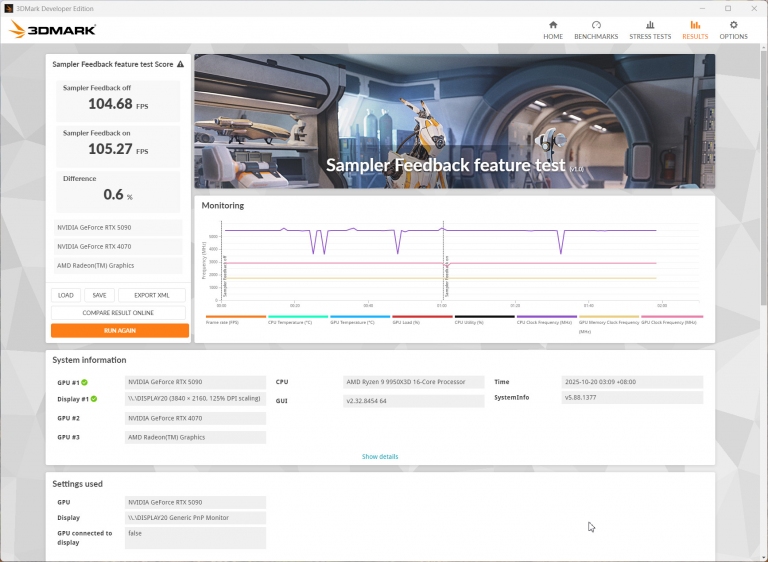Open the Home page icon
768x562 pixels.
[x=553, y=25]
